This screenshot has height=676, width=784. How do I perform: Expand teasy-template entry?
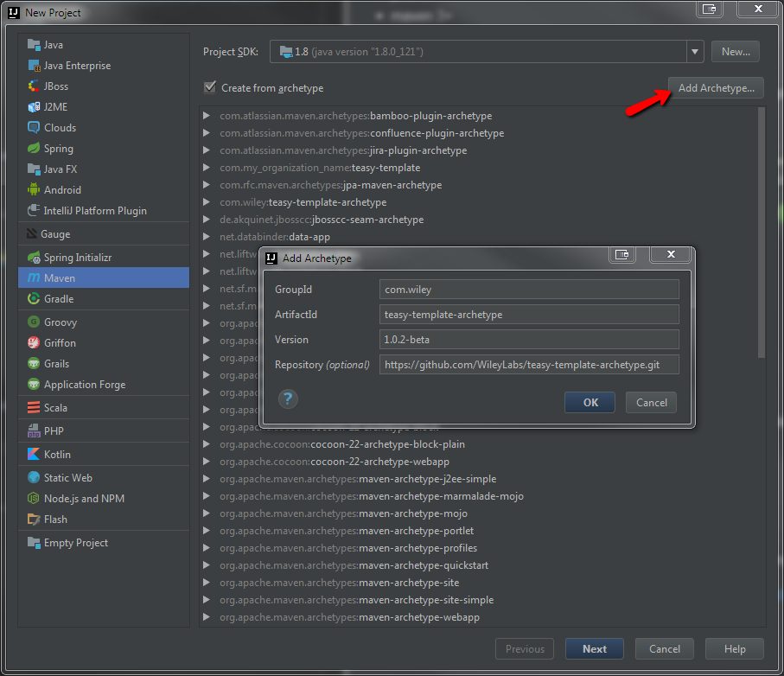coord(206,168)
